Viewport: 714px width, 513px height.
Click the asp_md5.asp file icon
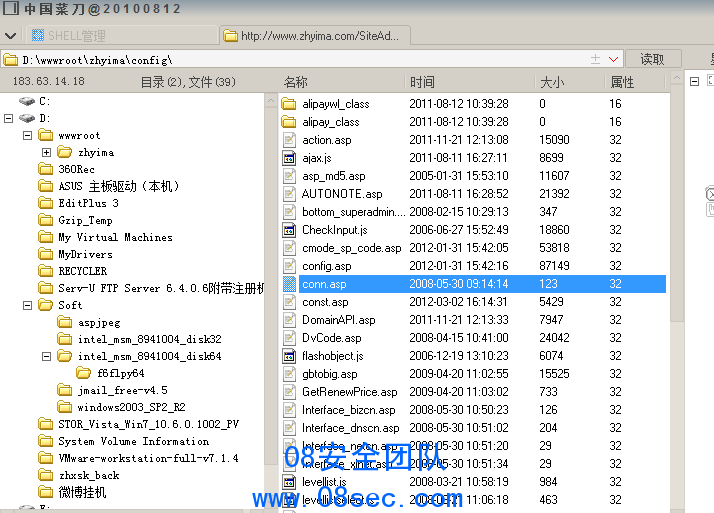click(289, 176)
